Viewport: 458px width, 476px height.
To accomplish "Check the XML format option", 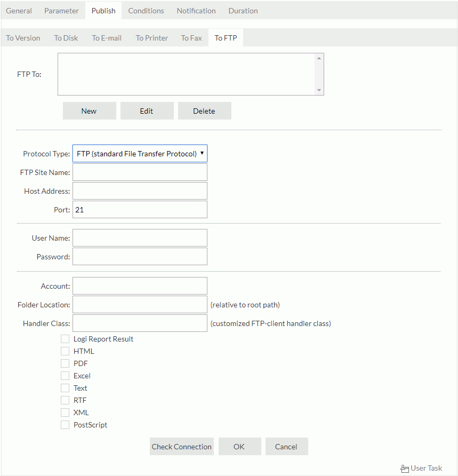I will (65, 412).
